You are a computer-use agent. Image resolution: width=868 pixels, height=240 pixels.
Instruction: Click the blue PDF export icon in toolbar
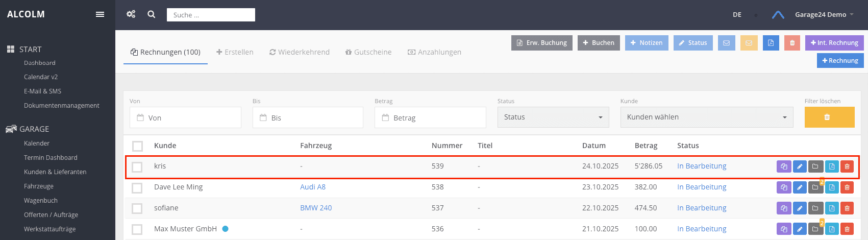771,43
